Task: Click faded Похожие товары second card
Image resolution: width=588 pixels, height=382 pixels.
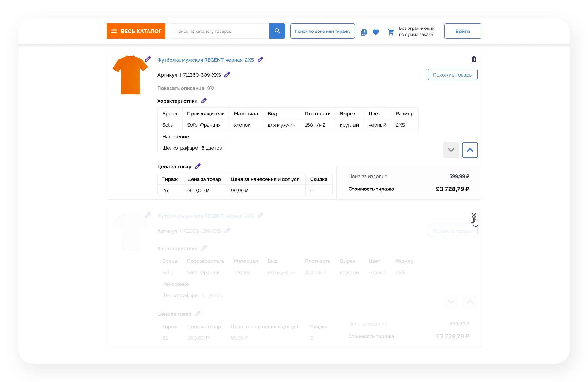Action: [453, 231]
